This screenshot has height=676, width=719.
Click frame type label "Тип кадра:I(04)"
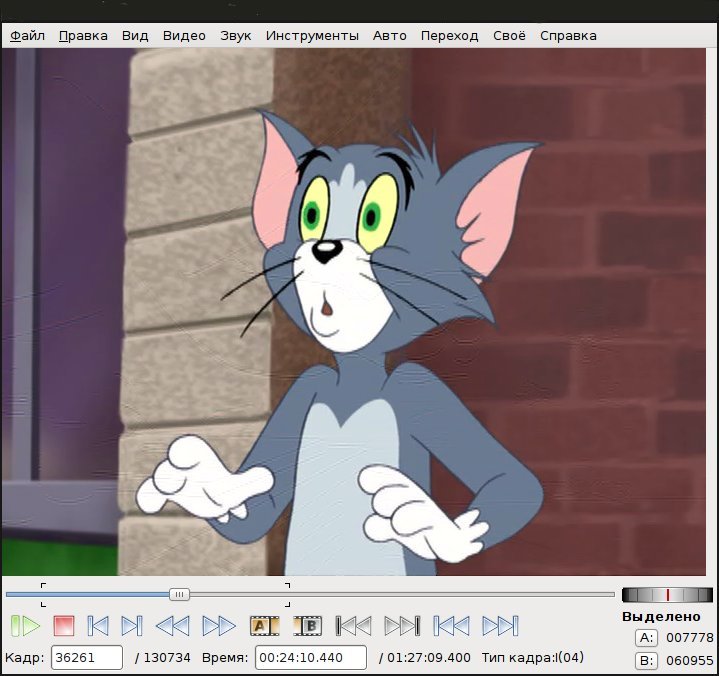[533, 657]
